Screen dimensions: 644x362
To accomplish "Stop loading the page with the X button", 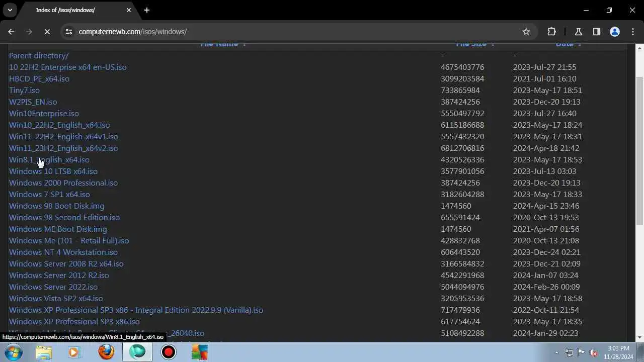I will [47, 32].
